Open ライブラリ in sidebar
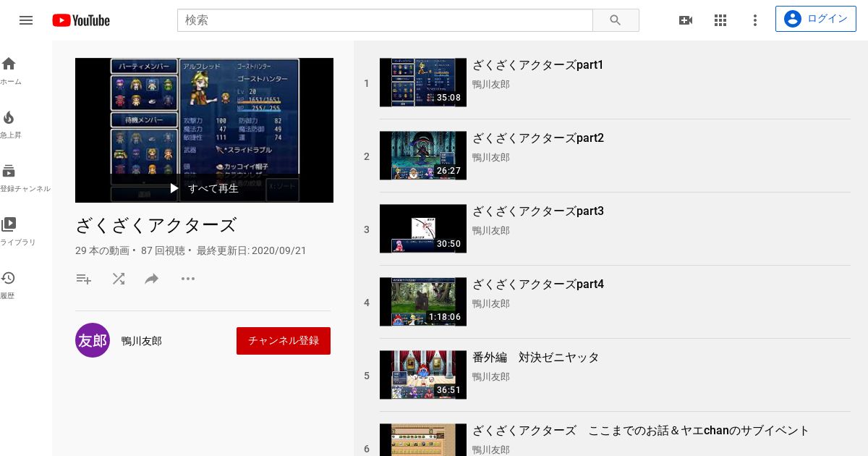The image size is (868, 456). click(x=17, y=232)
